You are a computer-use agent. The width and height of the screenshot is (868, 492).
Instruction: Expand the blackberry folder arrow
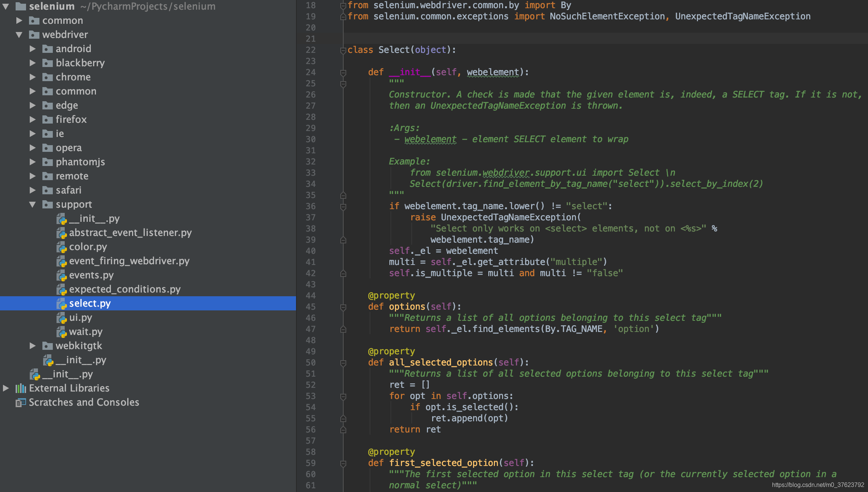tap(33, 63)
